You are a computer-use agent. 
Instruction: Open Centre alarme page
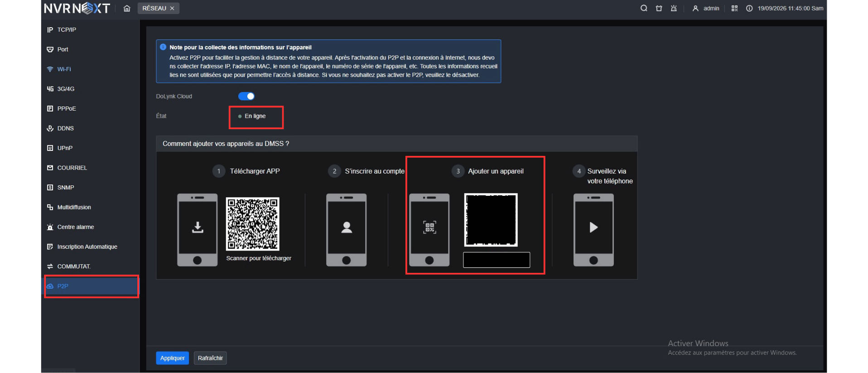click(91, 227)
